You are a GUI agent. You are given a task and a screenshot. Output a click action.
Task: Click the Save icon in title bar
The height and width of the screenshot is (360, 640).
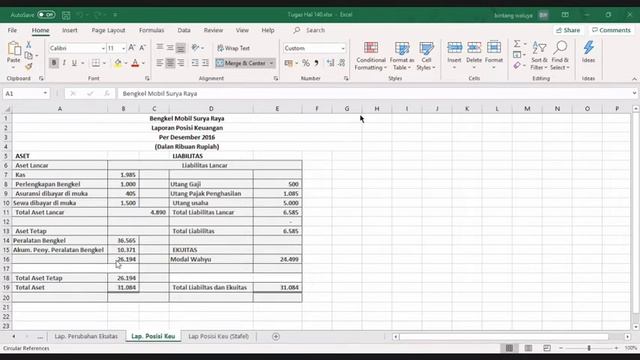pyautogui.click(x=66, y=15)
